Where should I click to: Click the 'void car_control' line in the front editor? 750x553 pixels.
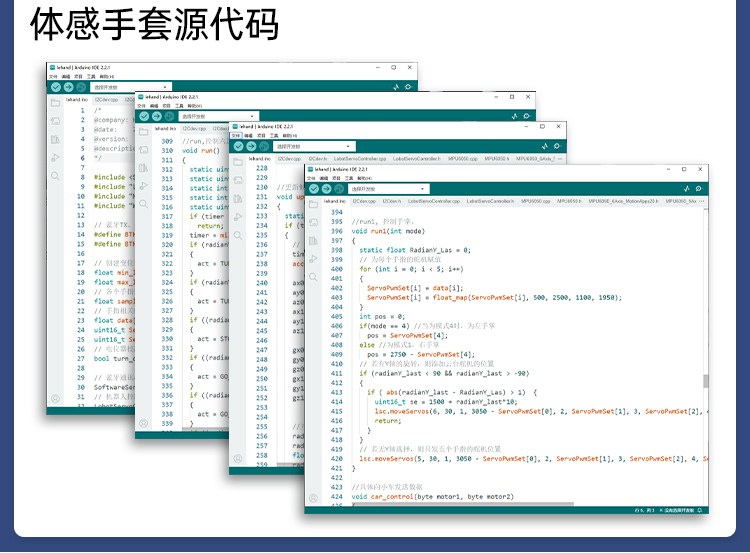coord(432,497)
